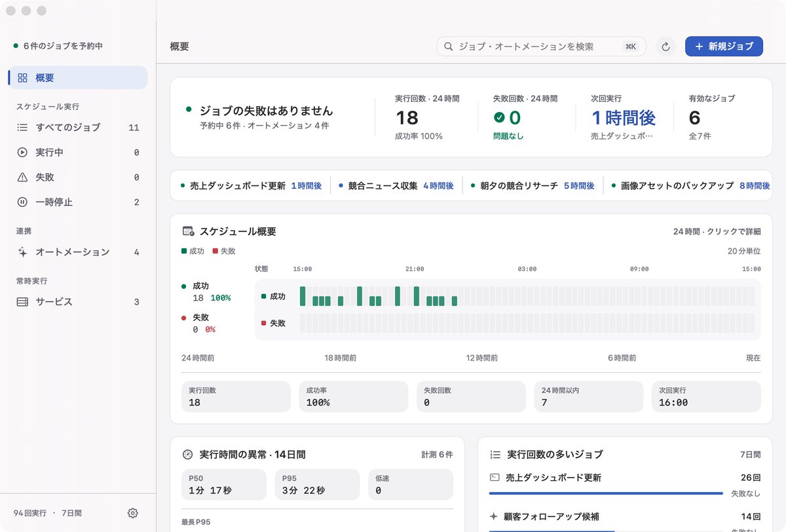The width and height of the screenshot is (786, 532).
Task: Click the サービス server icon
Action: tap(22, 302)
